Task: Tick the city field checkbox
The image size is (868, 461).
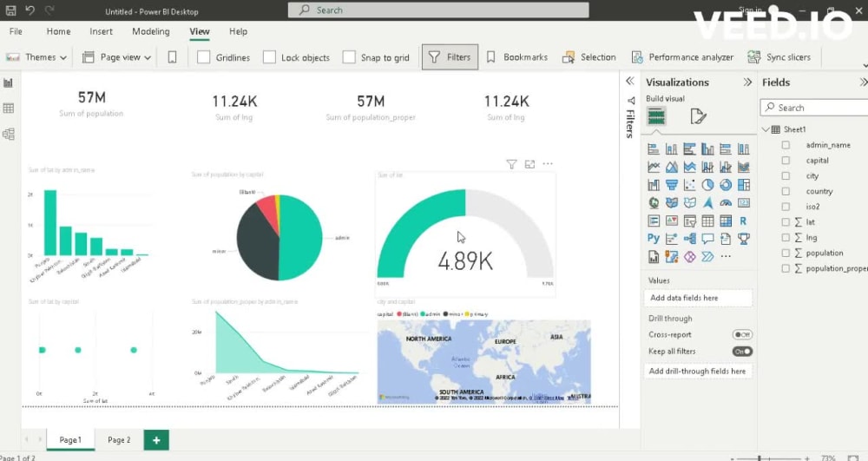Action: (x=786, y=176)
